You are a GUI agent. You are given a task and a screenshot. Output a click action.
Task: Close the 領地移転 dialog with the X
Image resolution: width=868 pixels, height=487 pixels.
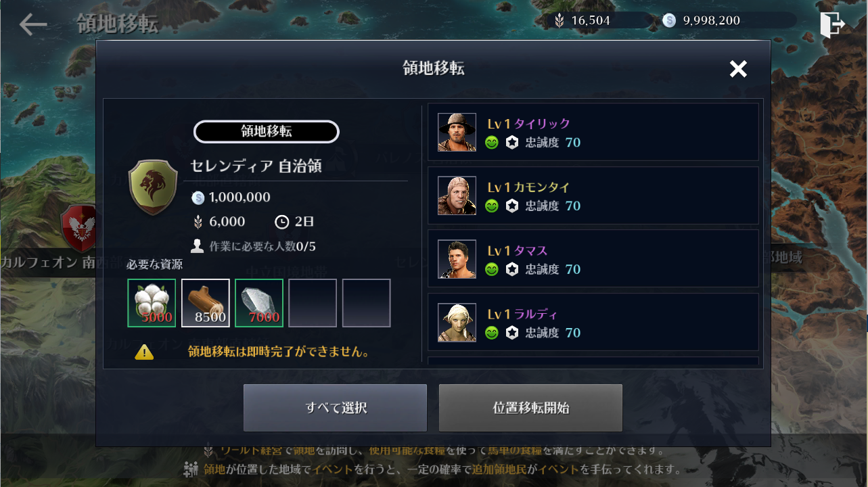click(x=738, y=68)
